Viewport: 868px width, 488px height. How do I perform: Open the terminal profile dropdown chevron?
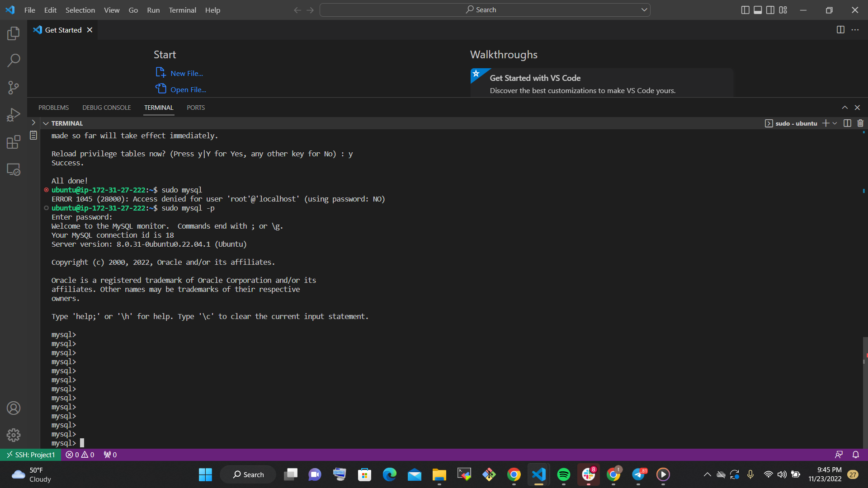tap(835, 123)
